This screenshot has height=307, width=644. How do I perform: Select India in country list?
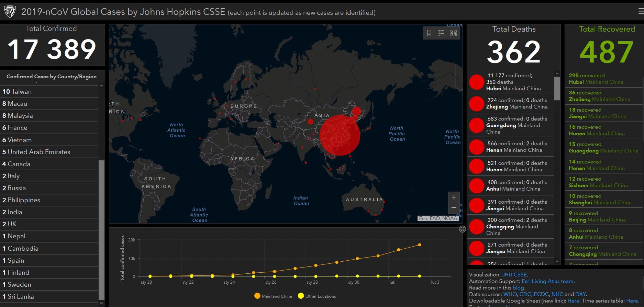[x=49, y=212]
